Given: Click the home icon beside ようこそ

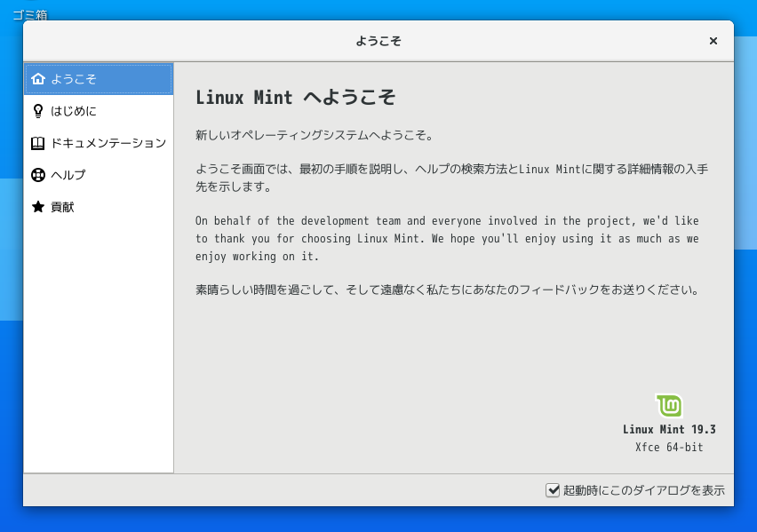Looking at the screenshot, I should pyautogui.click(x=38, y=79).
